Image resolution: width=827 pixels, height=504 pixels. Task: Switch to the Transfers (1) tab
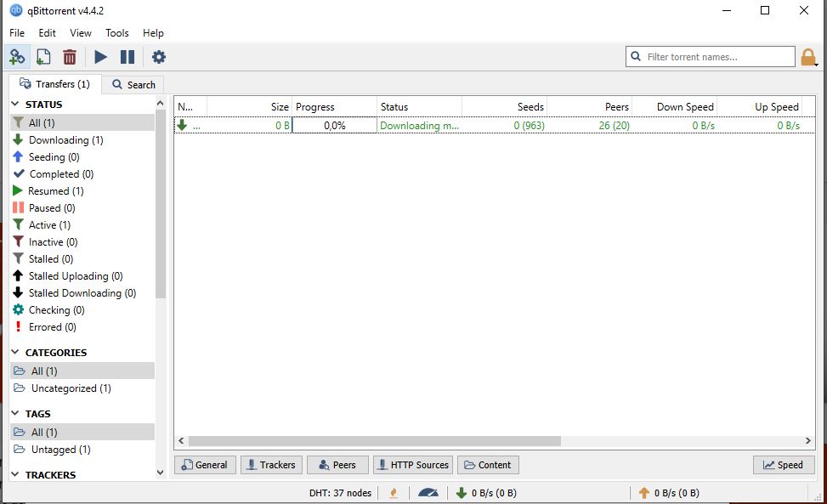(55, 84)
